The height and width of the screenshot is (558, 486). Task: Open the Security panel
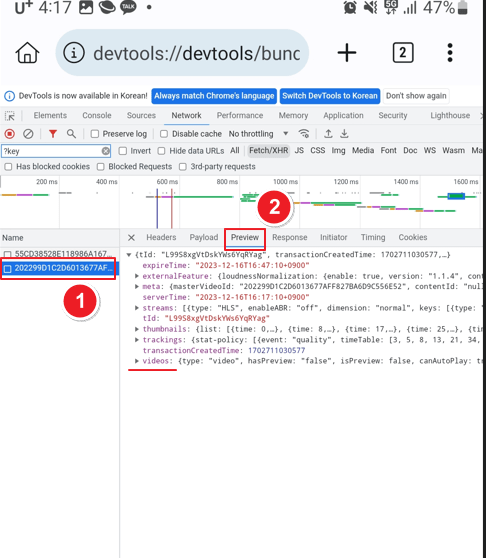[393, 116]
